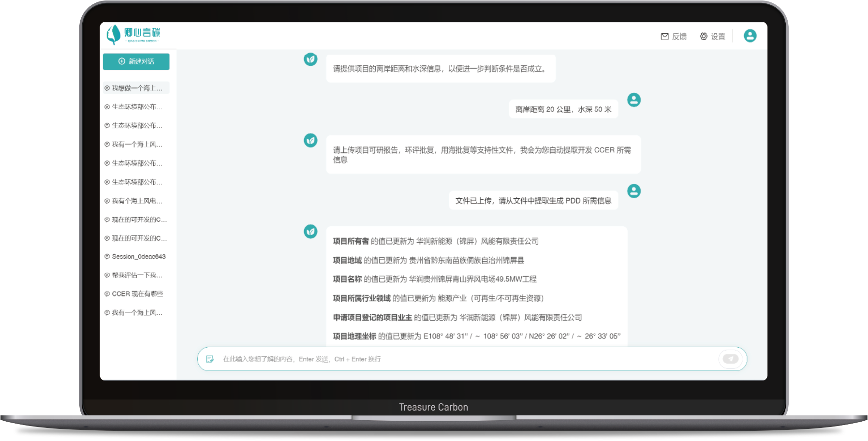Open the CCER 现在有哪些 conversation

click(137, 294)
